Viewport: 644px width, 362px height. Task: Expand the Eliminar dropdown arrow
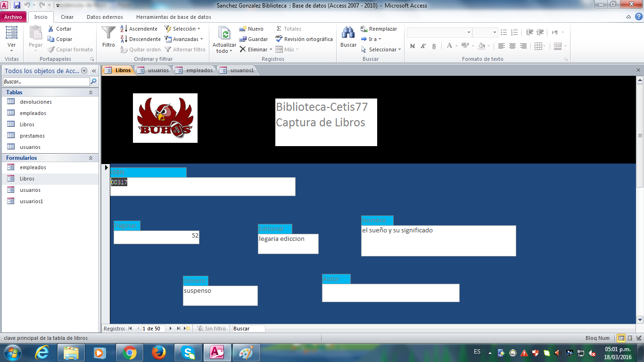(271, 49)
